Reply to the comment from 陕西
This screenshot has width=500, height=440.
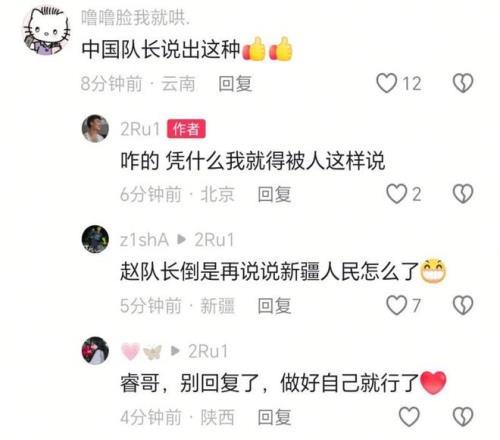pos(274,417)
